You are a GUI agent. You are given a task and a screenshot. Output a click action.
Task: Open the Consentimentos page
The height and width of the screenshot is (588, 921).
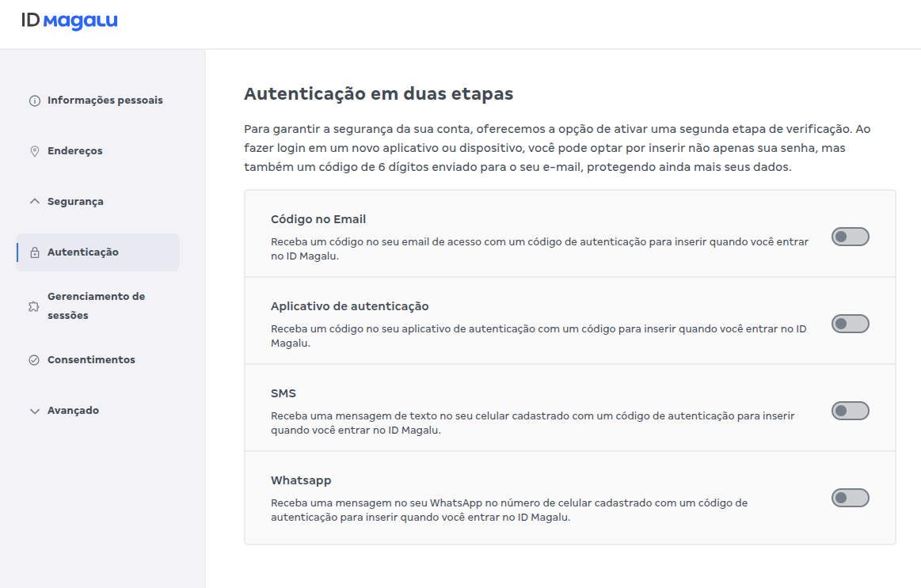[x=91, y=360]
